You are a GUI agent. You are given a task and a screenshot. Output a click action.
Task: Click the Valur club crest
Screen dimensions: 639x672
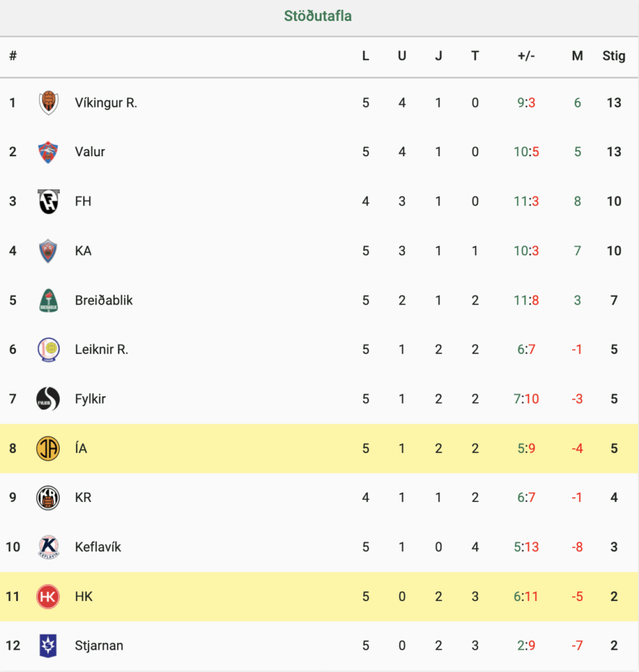[48, 152]
